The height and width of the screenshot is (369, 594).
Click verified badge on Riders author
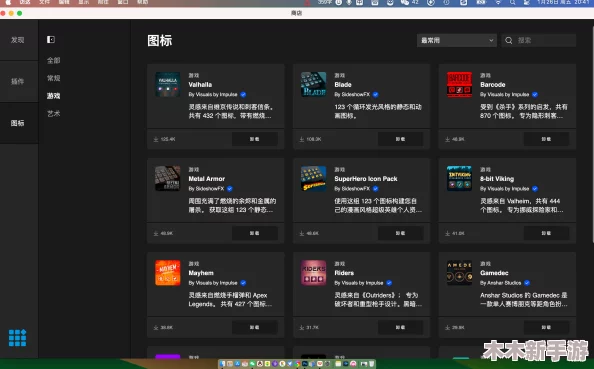(389, 283)
